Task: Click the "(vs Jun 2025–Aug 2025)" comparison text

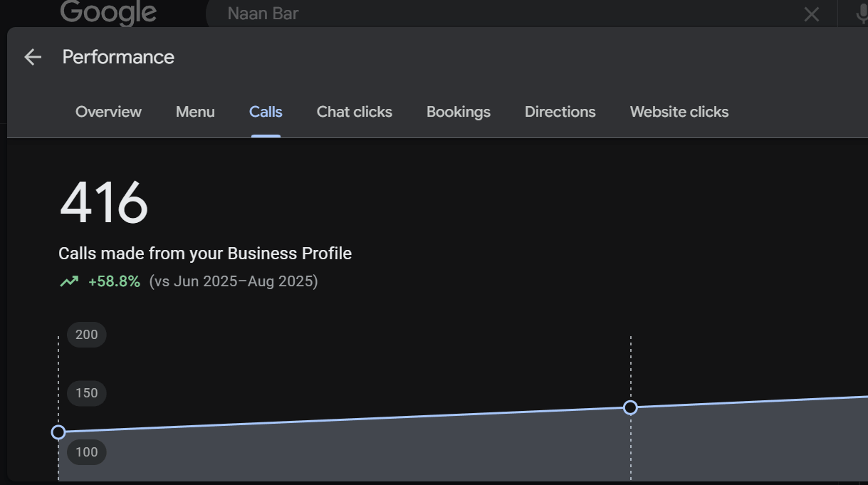Action: pos(234,281)
